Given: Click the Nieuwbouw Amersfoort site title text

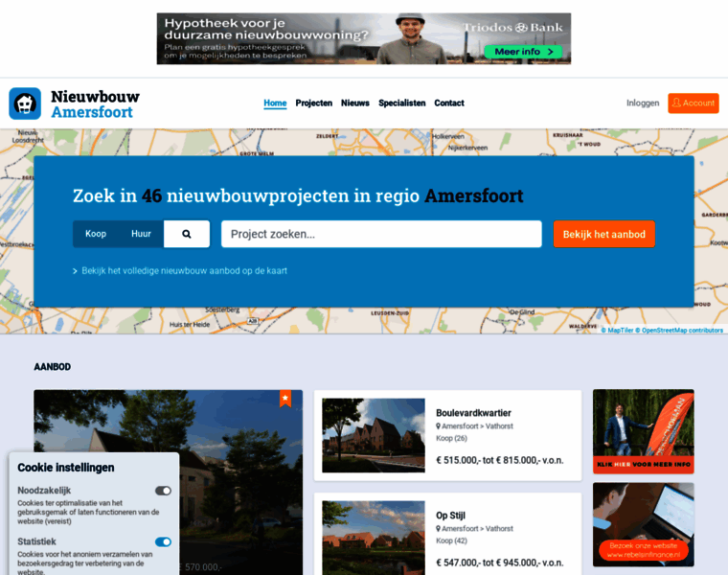Looking at the screenshot, I should pos(95,104).
